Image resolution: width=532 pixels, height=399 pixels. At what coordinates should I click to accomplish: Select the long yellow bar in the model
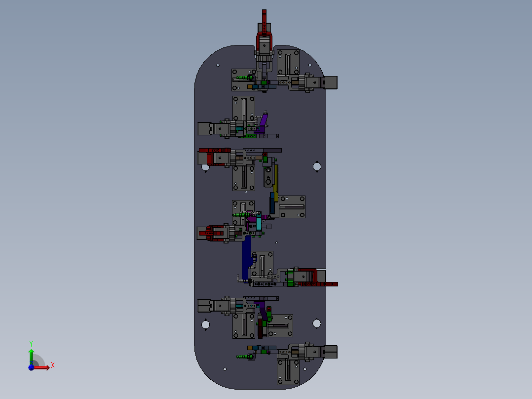point(276,182)
